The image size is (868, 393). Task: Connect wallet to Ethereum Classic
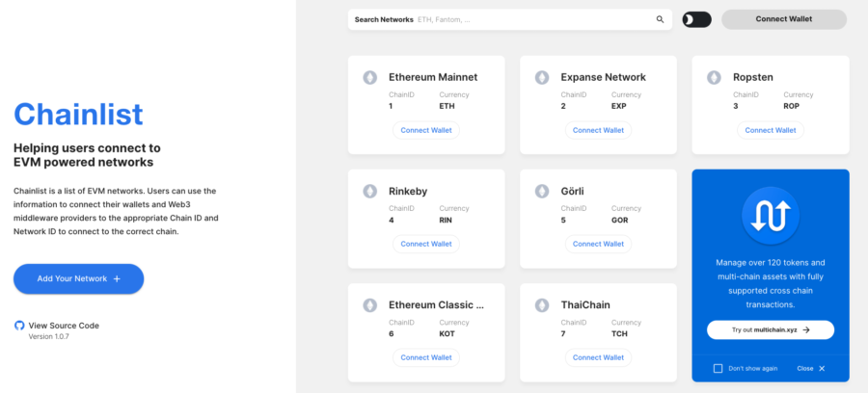(x=426, y=357)
